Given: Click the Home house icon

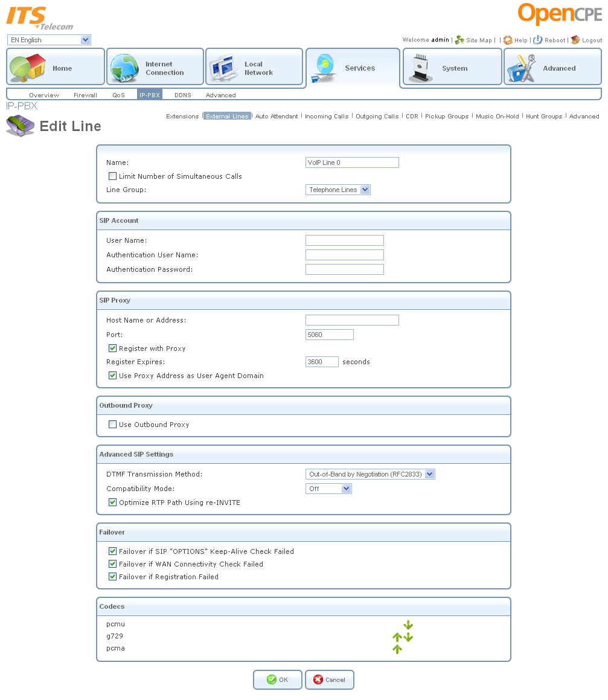Looking at the screenshot, I should (28, 68).
